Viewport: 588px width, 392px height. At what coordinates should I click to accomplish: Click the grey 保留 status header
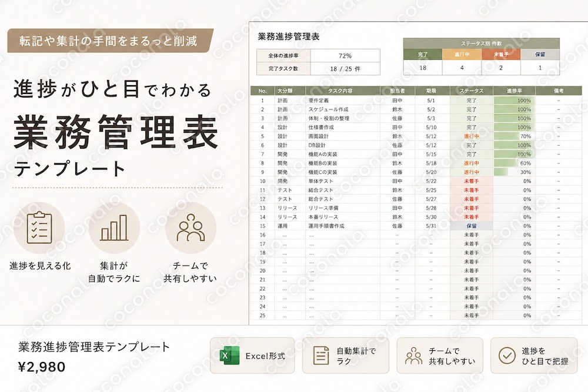pos(540,54)
